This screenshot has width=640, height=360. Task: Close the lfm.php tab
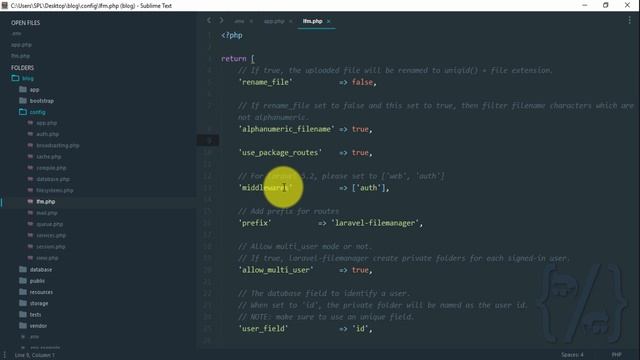coord(329,21)
